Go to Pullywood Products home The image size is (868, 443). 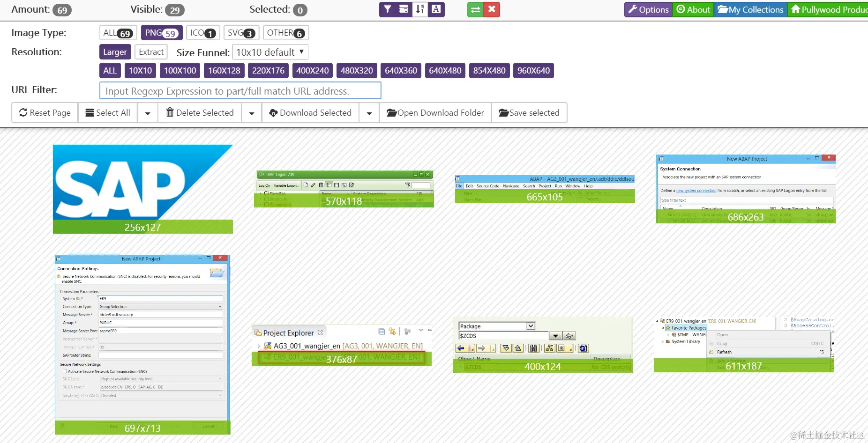[x=828, y=9]
